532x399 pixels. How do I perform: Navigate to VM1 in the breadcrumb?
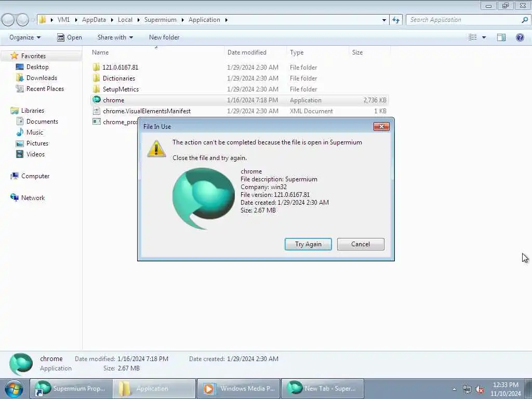coord(63,20)
